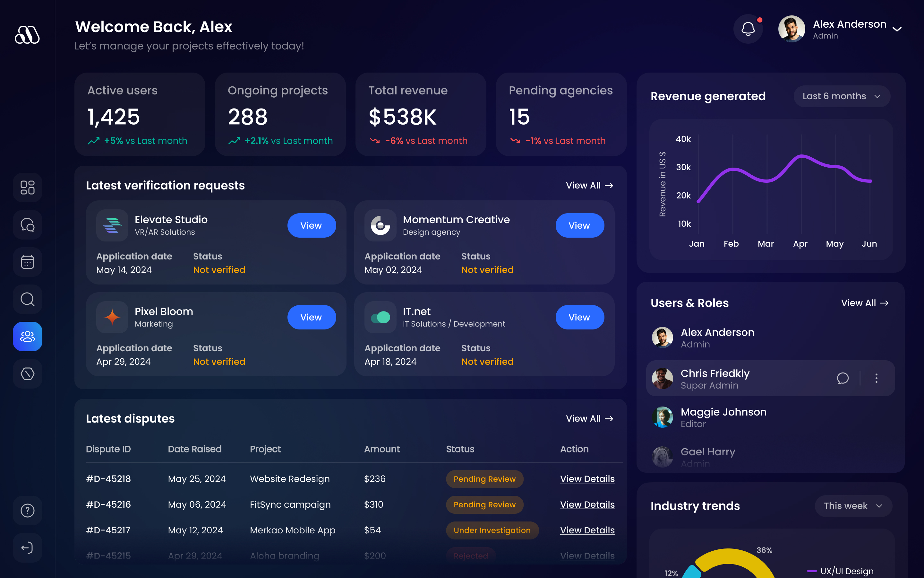Open the hexagon slash sidebar icon
Screen dimensions: 924x578
click(28, 374)
